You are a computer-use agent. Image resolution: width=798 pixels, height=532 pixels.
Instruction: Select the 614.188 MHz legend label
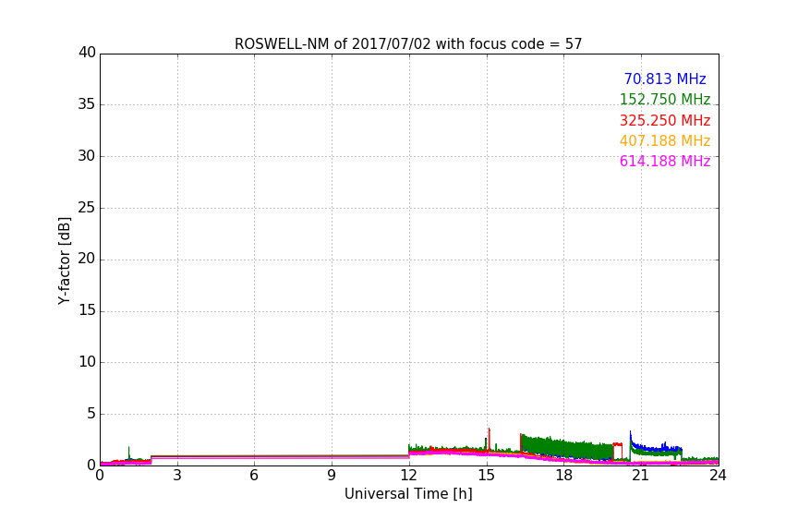[x=665, y=162]
